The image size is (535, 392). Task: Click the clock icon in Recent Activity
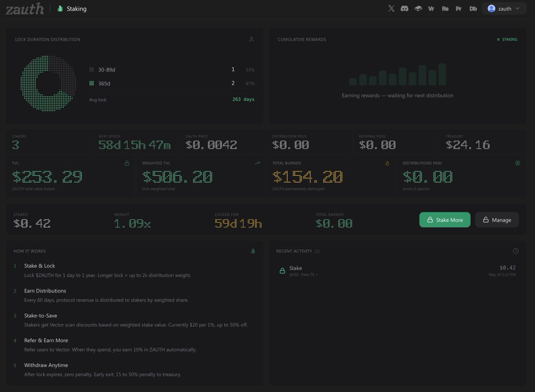click(516, 251)
